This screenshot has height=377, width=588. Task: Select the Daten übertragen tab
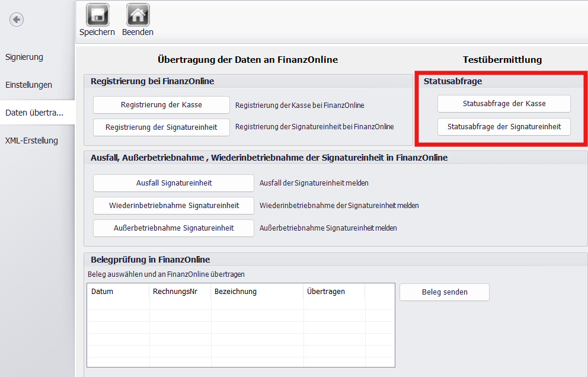click(x=34, y=113)
